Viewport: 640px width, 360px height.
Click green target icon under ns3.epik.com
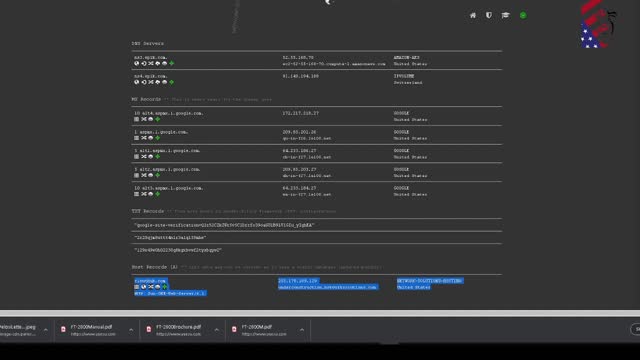tap(171, 63)
